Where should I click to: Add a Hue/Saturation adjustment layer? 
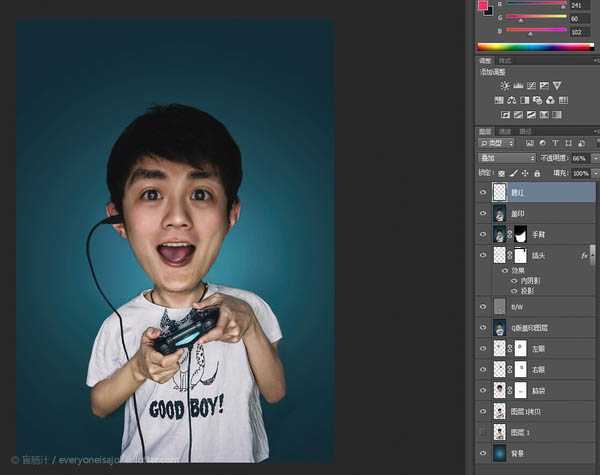499,100
